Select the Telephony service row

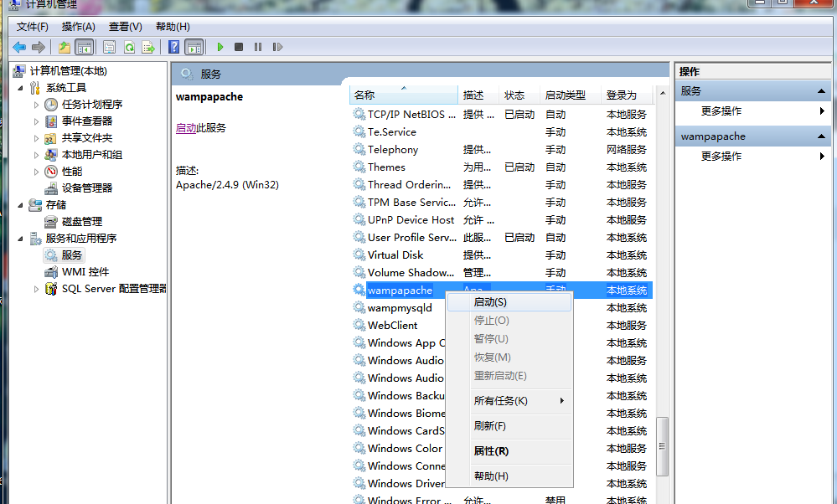[502, 149]
